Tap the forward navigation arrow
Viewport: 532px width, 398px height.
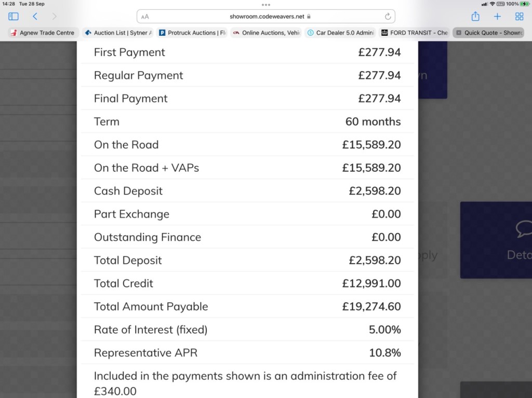click(55, 17)
